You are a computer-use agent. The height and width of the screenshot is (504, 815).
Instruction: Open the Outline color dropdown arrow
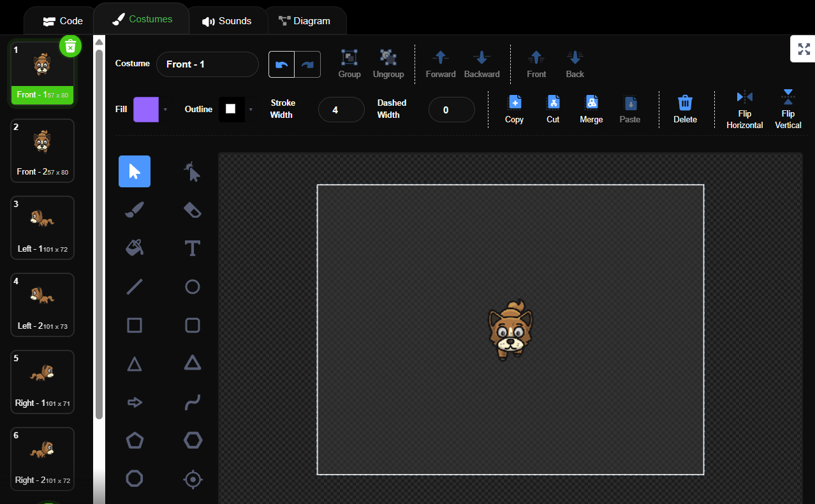(x=250, y=110)
